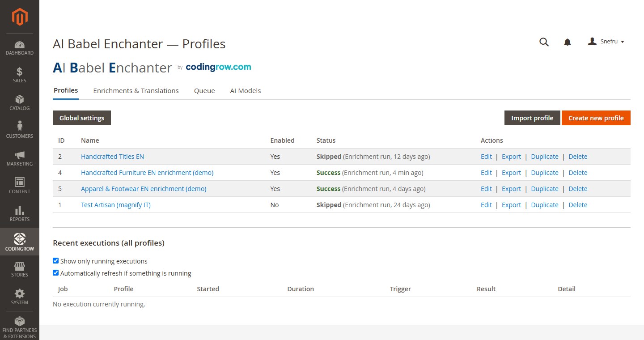The image size is (644, 340).
Task: Open Test Artisan (magnify IT) profile
Action: click(116, 205)
